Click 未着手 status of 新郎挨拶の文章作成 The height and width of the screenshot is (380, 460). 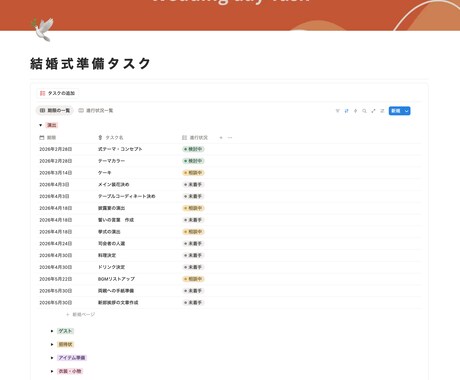point(193,303)
